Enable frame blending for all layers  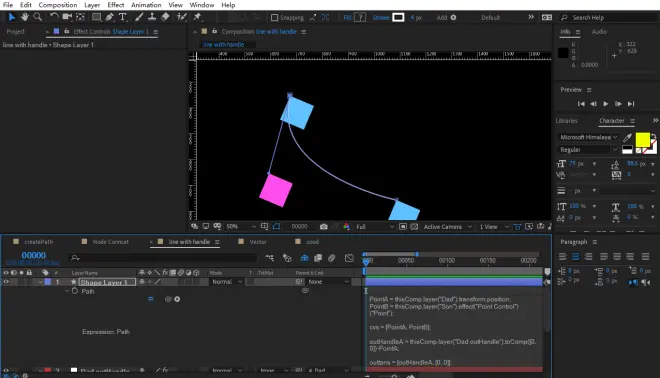(318, 258)
